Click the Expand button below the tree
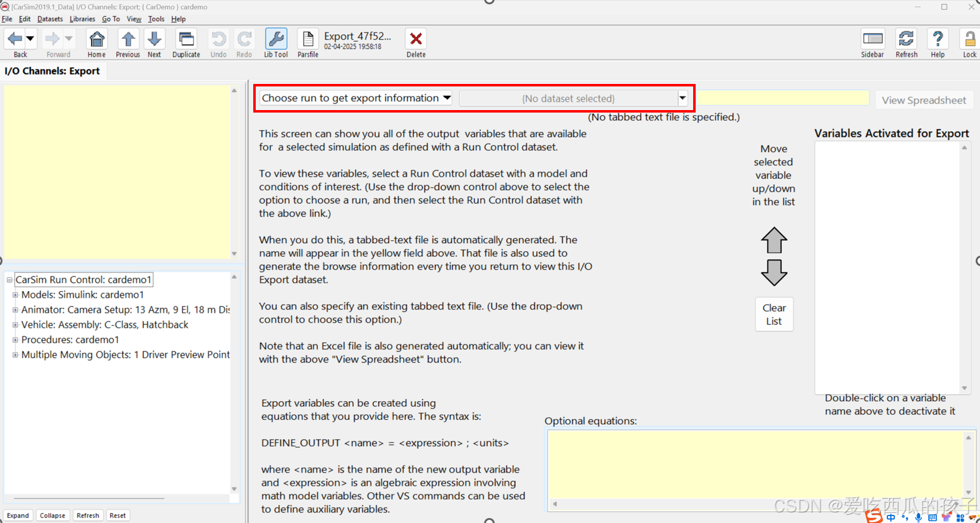 point(18,516)
